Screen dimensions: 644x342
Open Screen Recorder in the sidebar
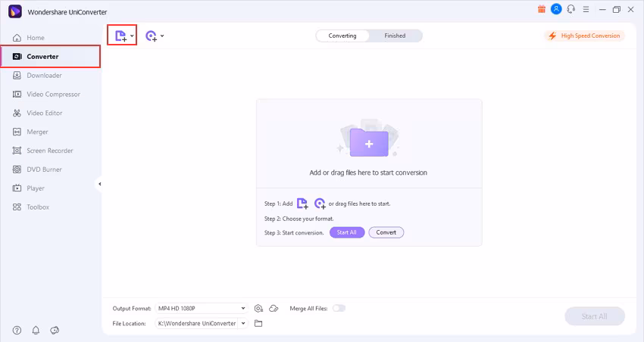(x=50, y=151)
